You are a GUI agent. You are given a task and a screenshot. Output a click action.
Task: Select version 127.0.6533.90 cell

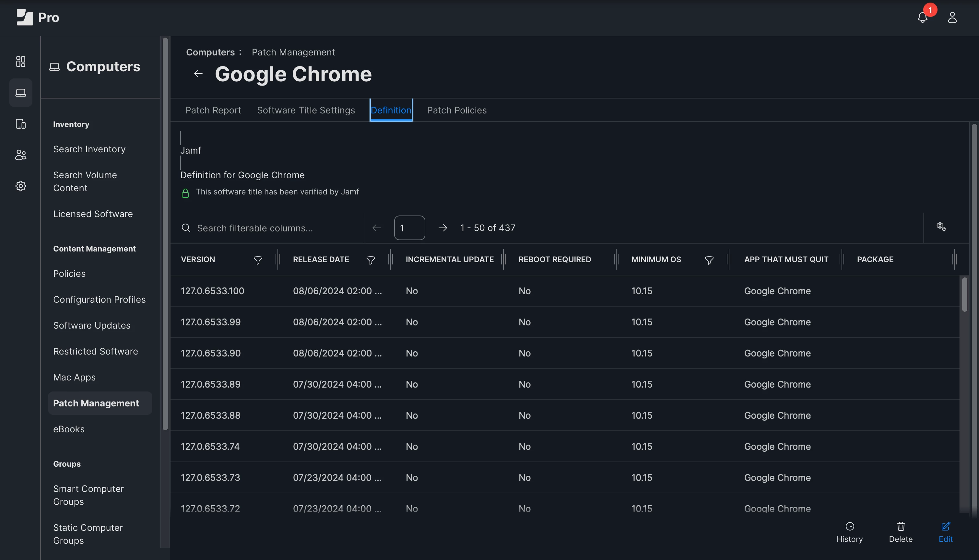(x=210, y=354)
